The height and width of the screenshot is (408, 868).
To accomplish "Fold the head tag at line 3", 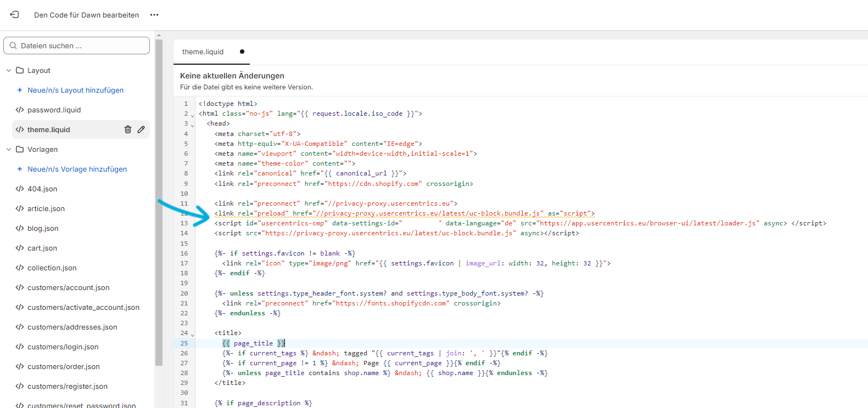I will click(x=192, y=125).
